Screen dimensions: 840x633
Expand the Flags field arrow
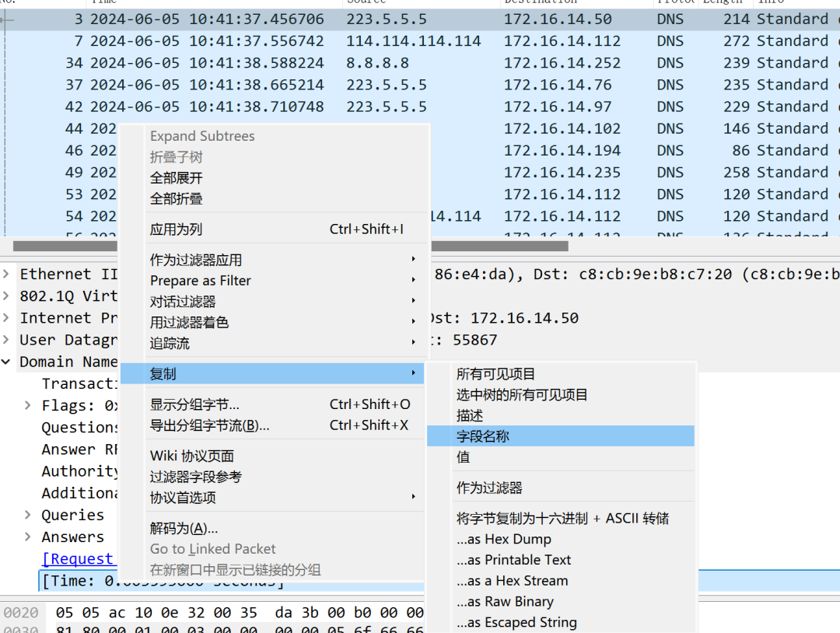28,405
